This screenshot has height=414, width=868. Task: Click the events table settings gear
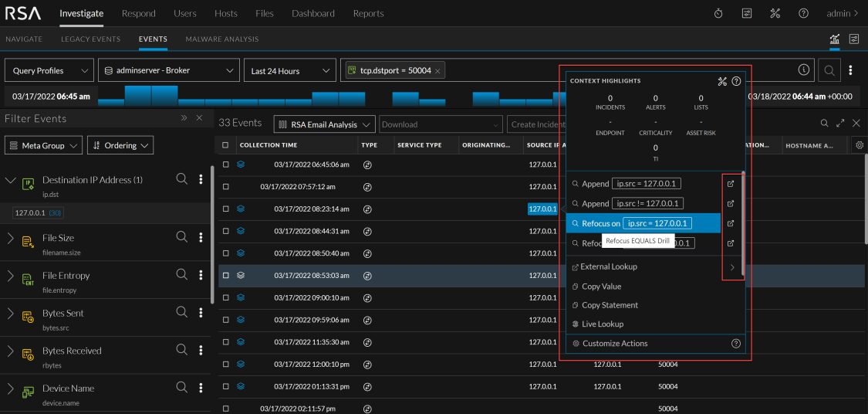860,144
